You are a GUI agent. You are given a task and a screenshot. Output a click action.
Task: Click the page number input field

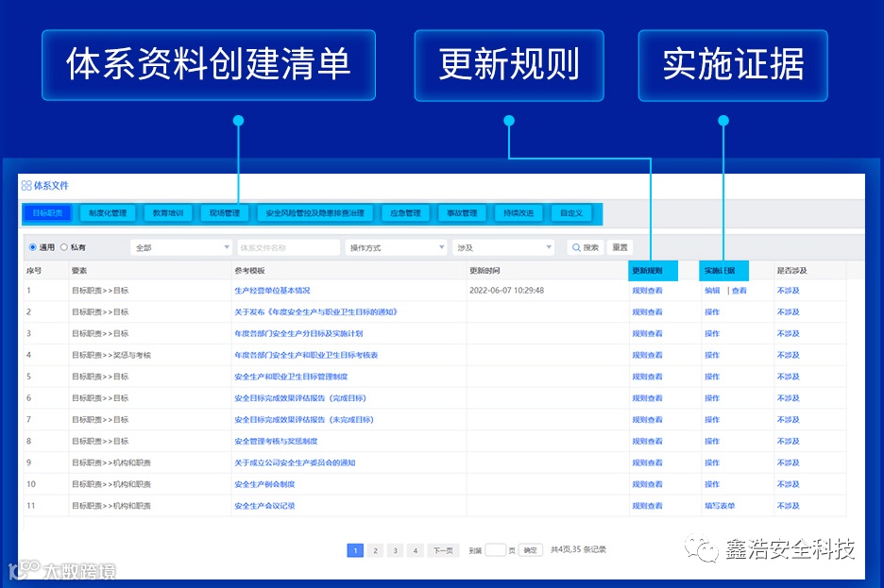(495, 549)
